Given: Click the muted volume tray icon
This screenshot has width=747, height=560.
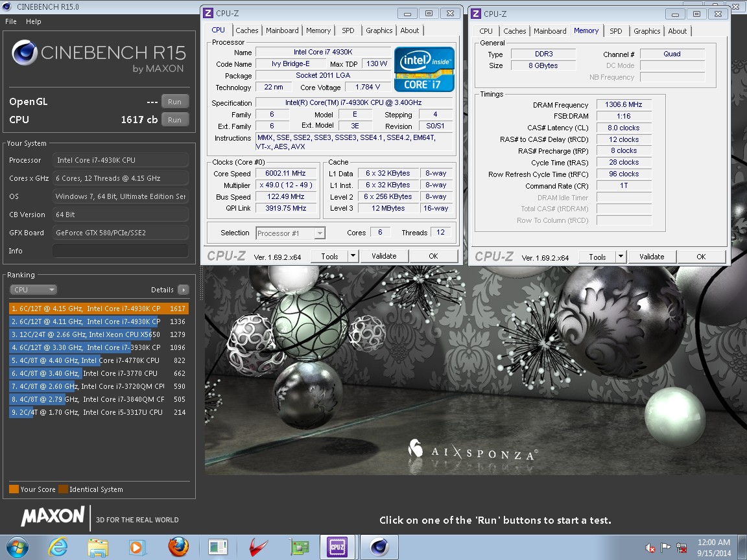Looking at the screenshot, I should (x=650, y=548).
